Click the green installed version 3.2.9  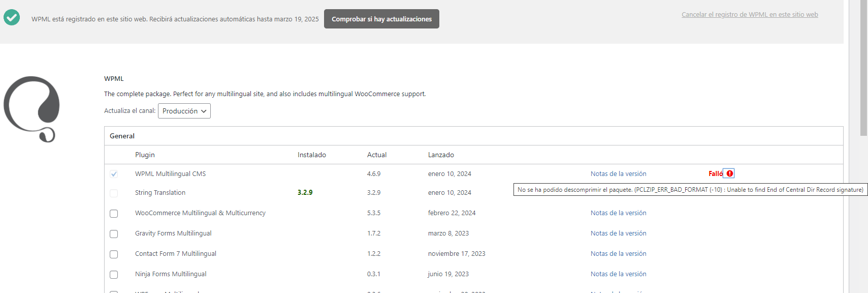[x=305, y=192]
